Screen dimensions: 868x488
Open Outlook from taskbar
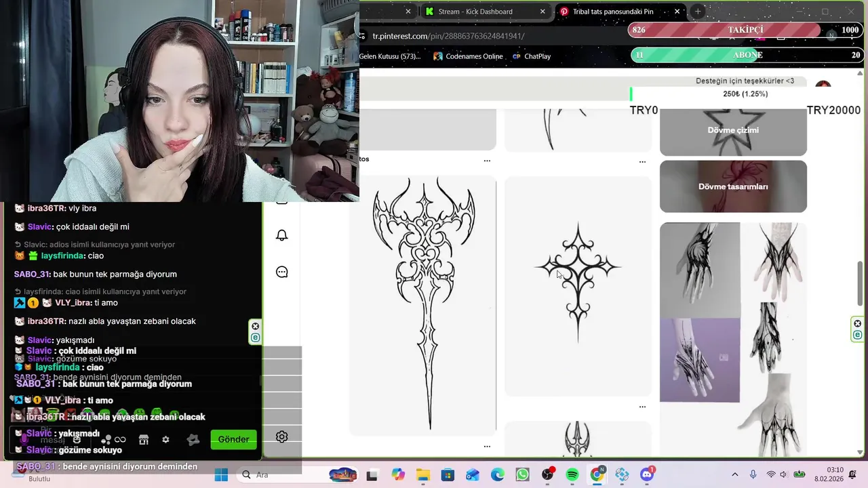pyautogui.click(x=473, y=475)
